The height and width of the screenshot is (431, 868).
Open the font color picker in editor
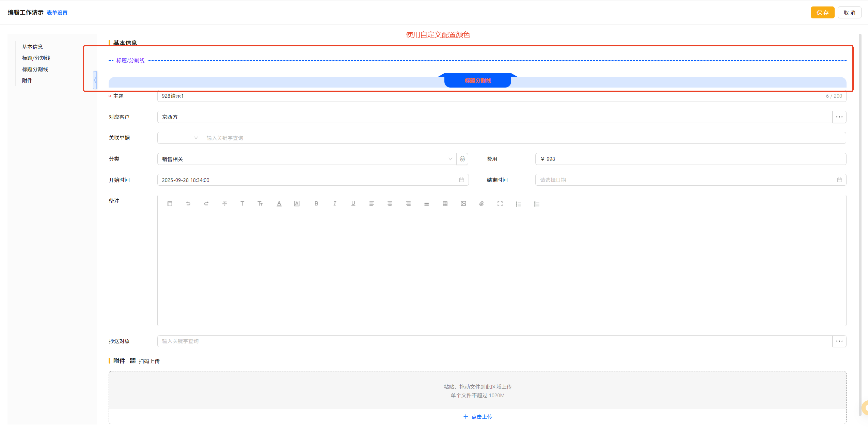pos(279,204)
